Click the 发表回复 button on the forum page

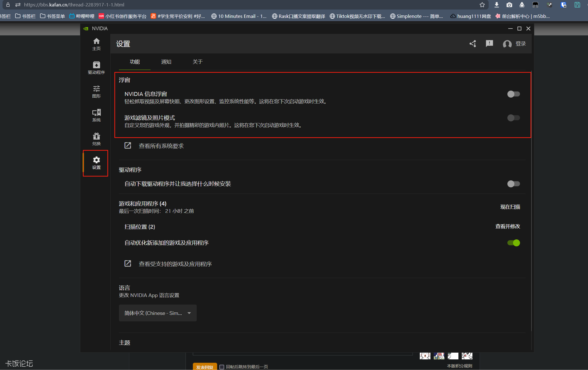click(x=205, y=367)
